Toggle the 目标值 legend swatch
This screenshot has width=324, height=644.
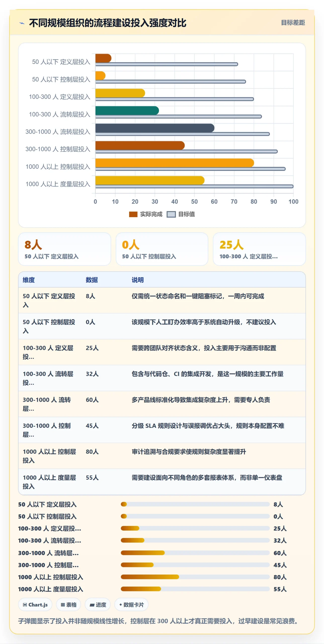click(171, 214)
